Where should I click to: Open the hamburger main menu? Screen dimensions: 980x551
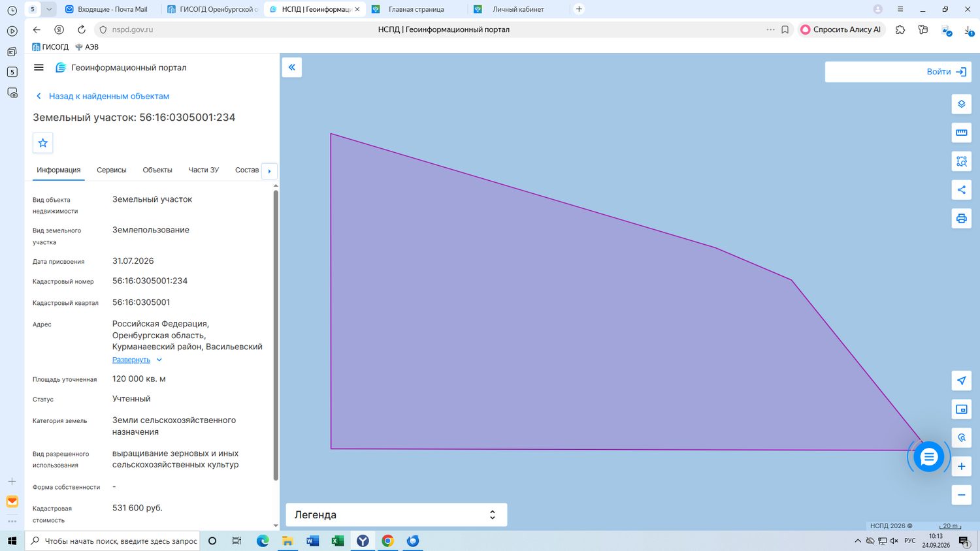pyautogui.click(x=39, y=67)
